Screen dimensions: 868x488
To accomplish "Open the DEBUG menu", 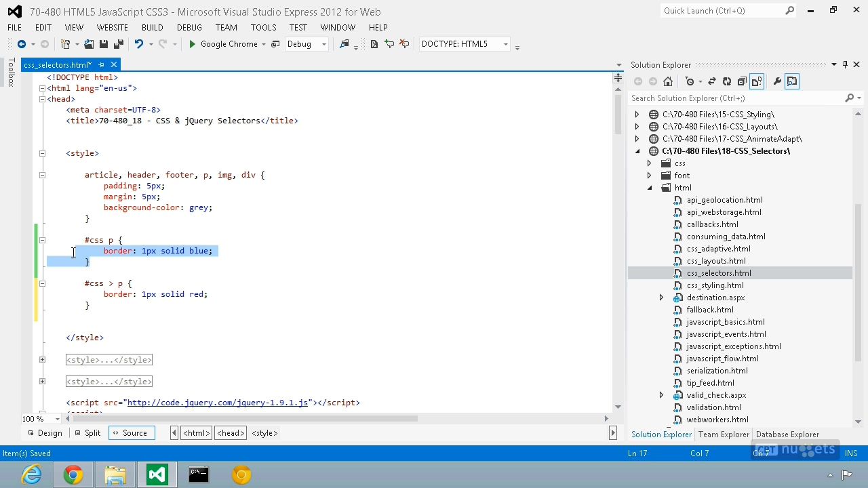I will (189, 28).
